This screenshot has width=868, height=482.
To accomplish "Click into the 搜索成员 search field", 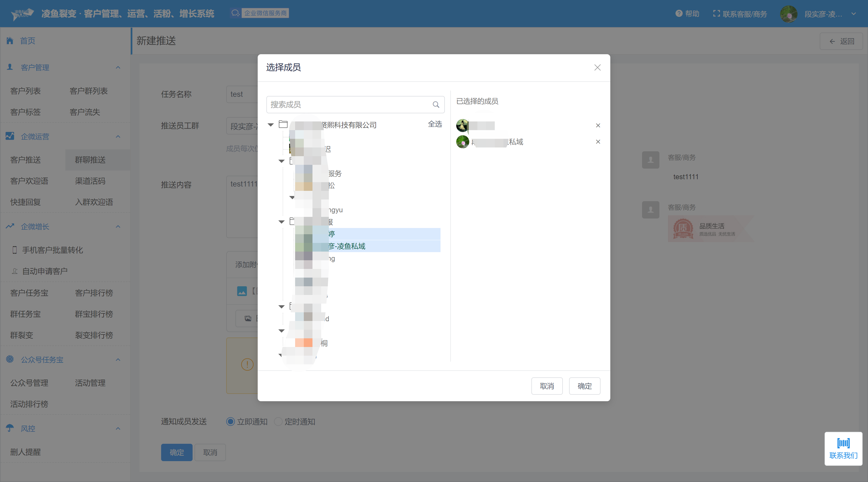I will pyautogui.click(x=347, y=105).
